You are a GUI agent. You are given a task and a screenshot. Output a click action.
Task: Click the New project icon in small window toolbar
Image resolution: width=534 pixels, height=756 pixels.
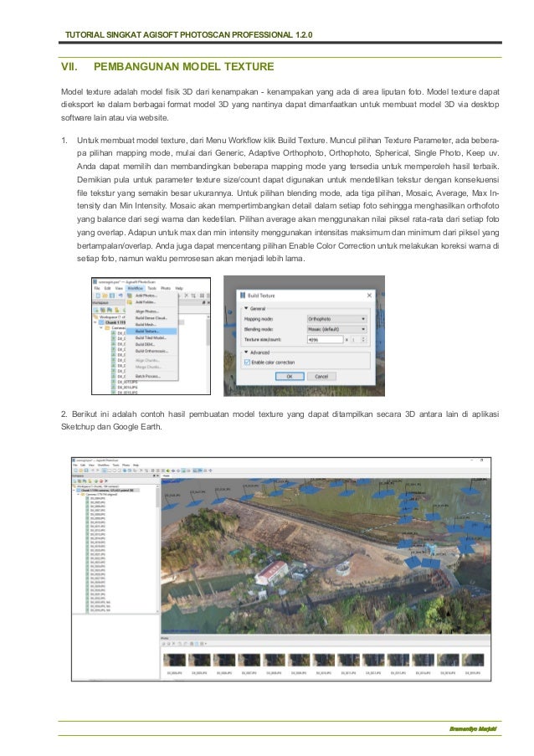(98, 296)
